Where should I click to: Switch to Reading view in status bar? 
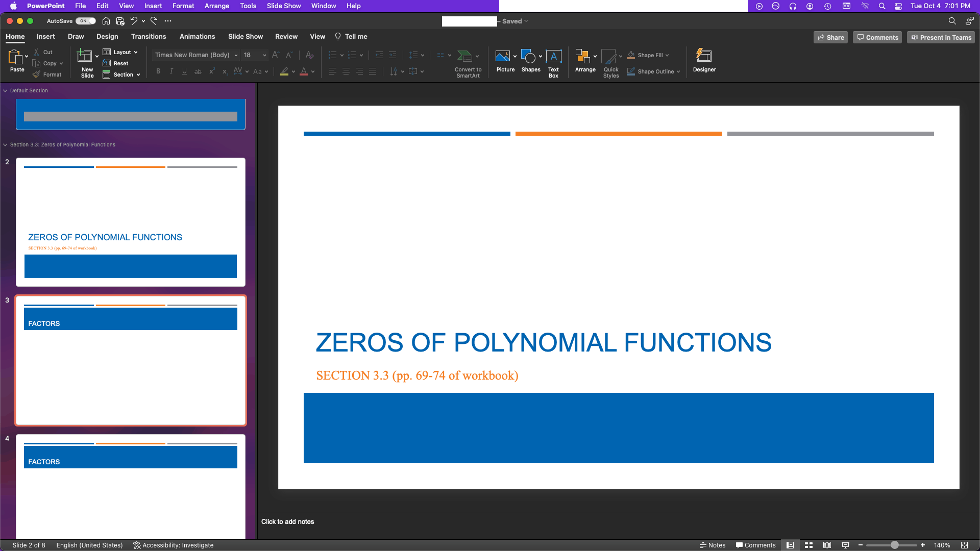pyautogui.click(x=827, y=545)
